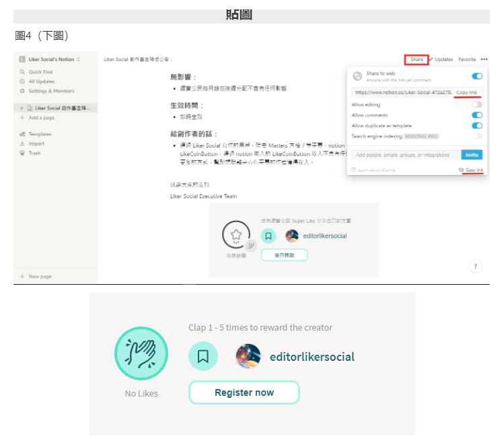Viewport: 504px width, 445px height.
Task: Click "Liker Social Executive Team" text
Action: [203, 196]
